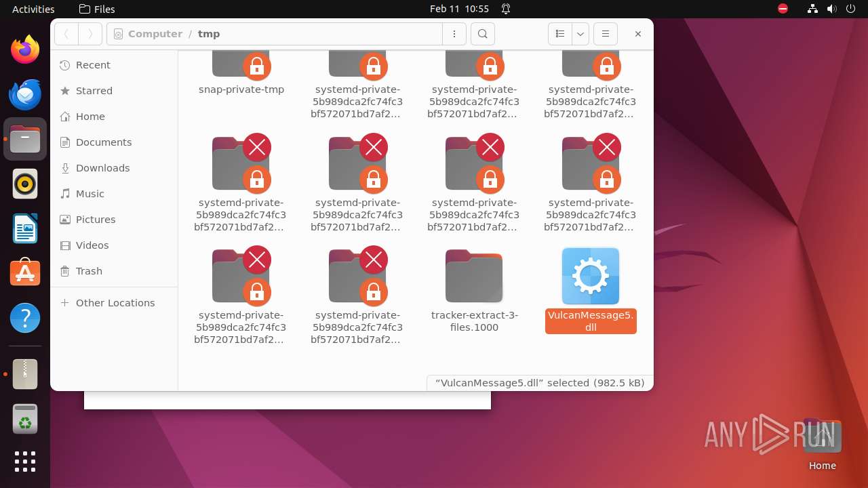
Task: Go back with the back arrow
Action: coord(66,34)
